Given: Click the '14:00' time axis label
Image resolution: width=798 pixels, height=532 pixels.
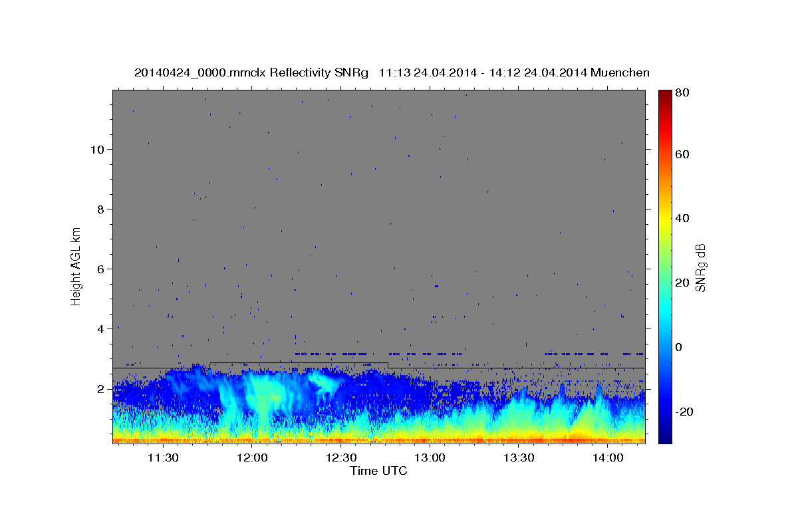Looking at the screenshot, I should pos(608,458).
